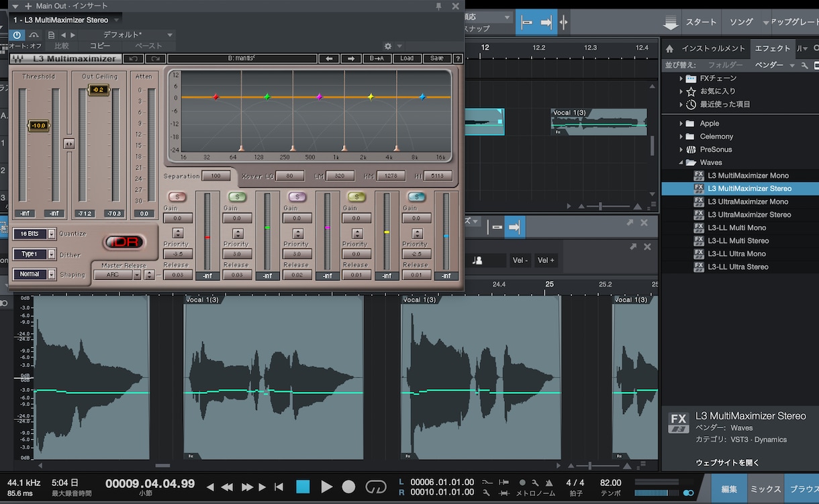Return to zero in transport
This screenshot has width=819, height=504.
pyautogui.click(x=279, y=487)
